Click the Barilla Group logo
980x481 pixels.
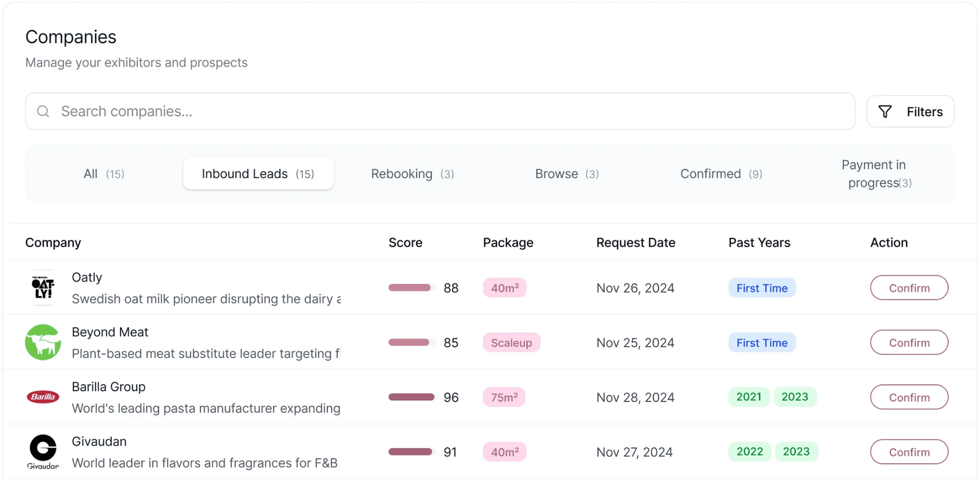click(x=43, y=397)
